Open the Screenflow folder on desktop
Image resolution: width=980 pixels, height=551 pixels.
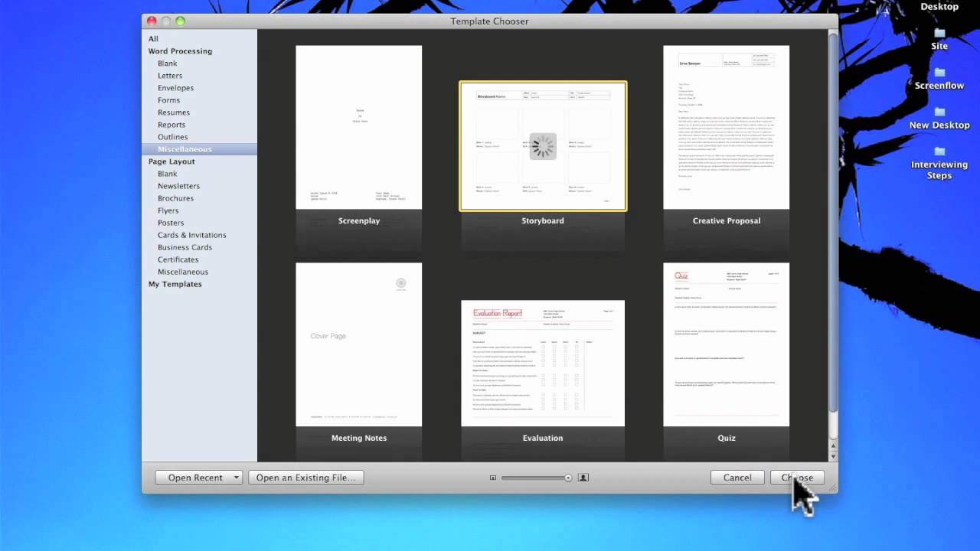pos(939,79)
